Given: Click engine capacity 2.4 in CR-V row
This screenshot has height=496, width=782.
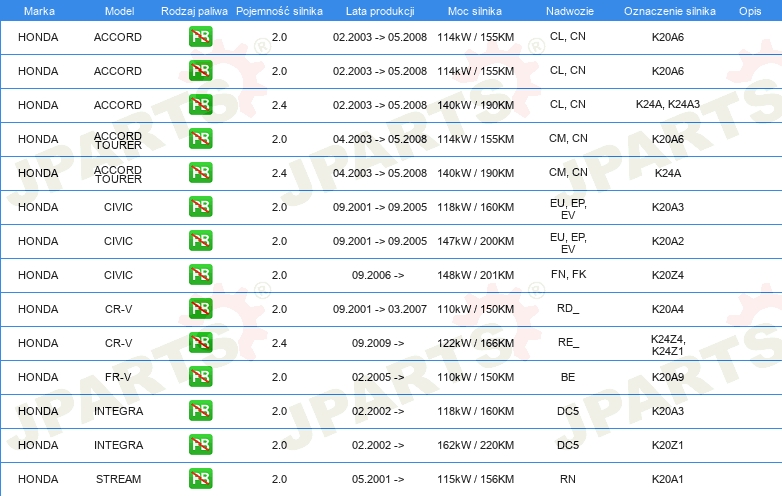Looking at the screenshot, I should [x=279, y=343].
